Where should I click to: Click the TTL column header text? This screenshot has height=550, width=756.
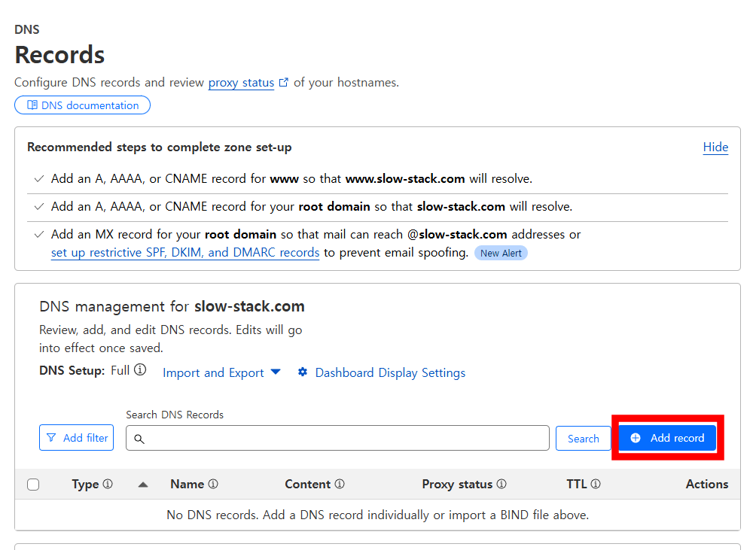576,484
